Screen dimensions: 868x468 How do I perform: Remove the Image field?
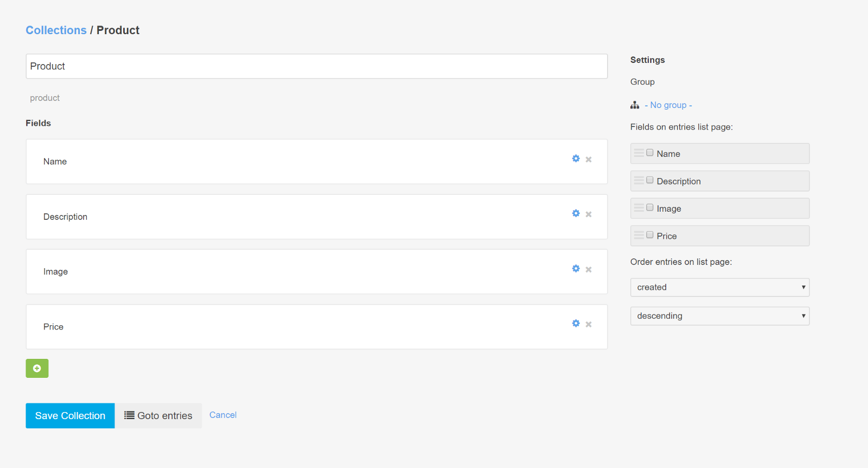[x=589, y=270]
